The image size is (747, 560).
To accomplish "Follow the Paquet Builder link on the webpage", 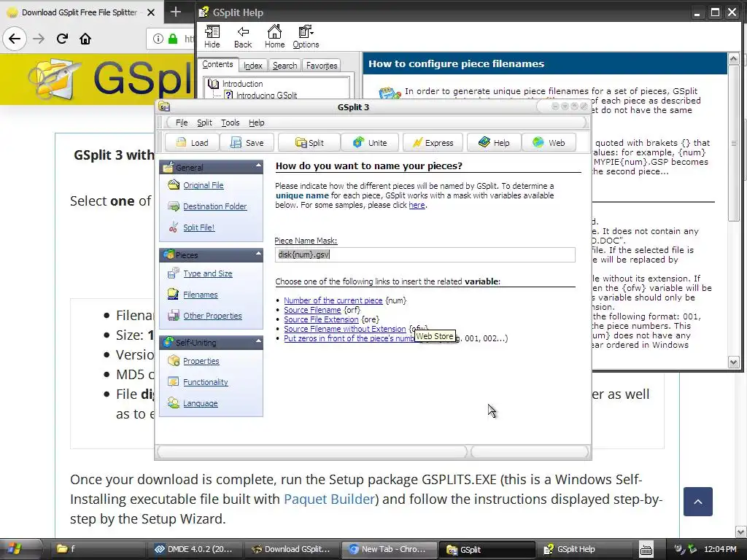I will (329, 499).
